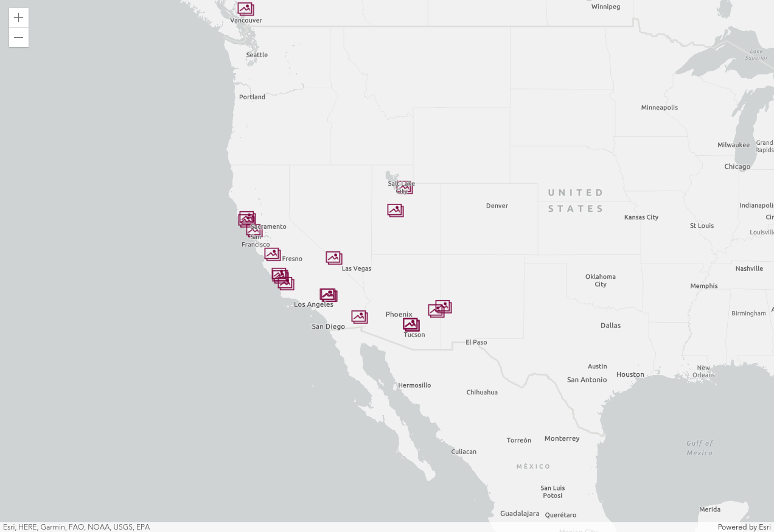Screen dimensions: 774x532
Task: Select the photo marker east of San Diego
Action: click(359, 317)
